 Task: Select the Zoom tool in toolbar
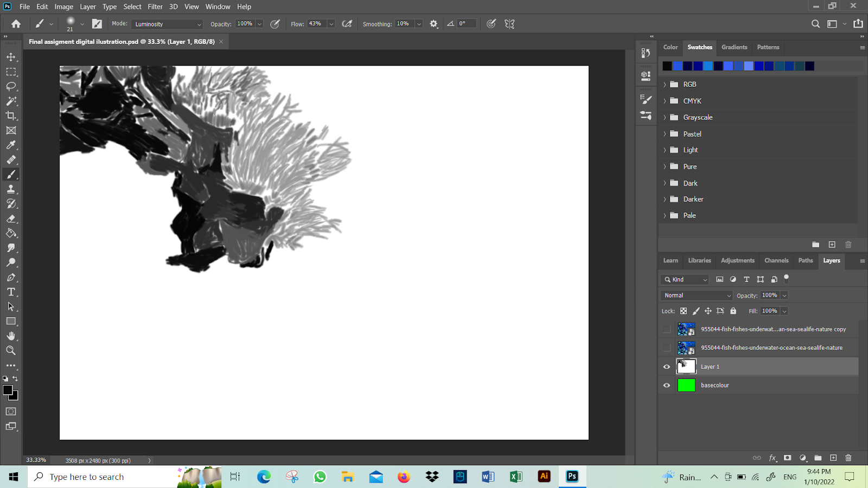(x=11, y=350)
